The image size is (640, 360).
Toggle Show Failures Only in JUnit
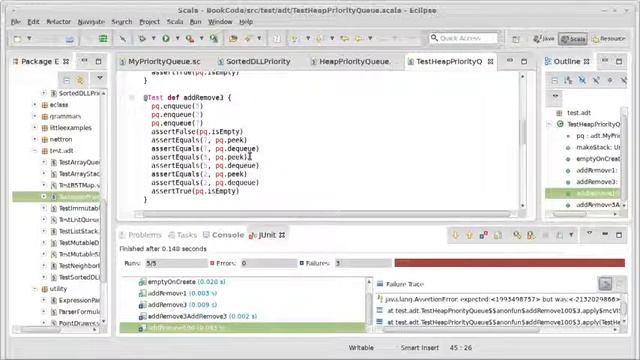[484, 235]
